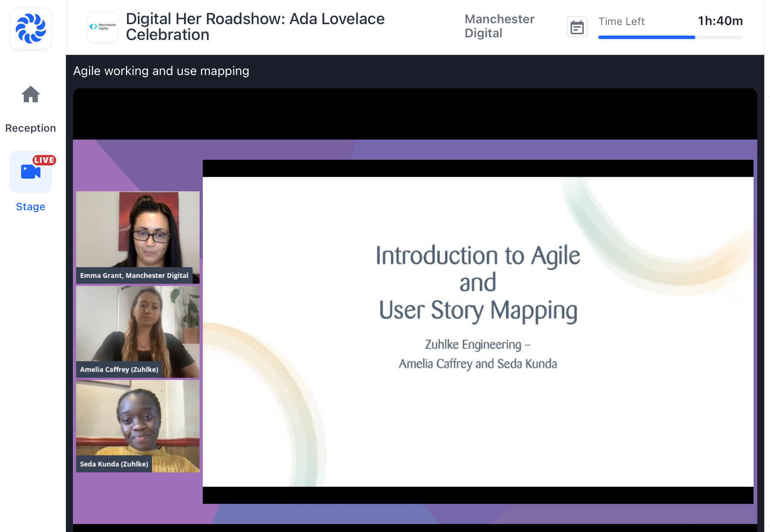The height and width of the screenshot is (532, 770).
Task: Click the event title Digital Her Roadshow
Action: point(255,27)
